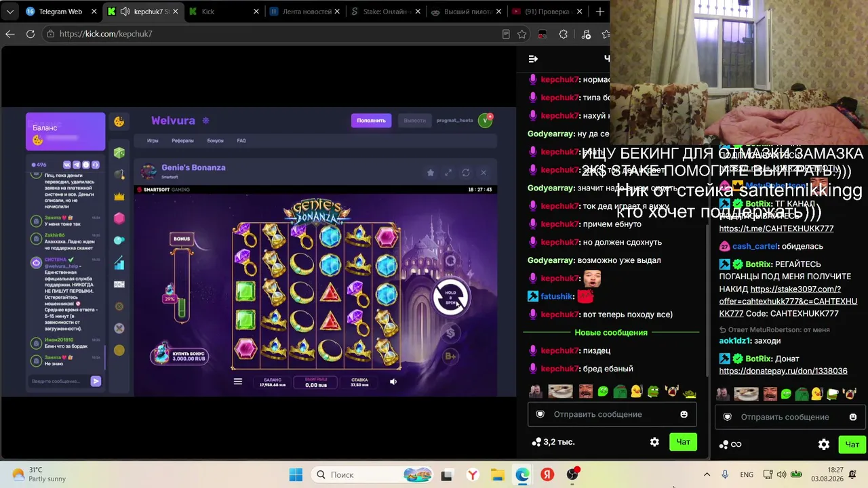Bookmark this page with the star
The height and width of the screenshot is (488, 868).
click(x=521, y=34)
